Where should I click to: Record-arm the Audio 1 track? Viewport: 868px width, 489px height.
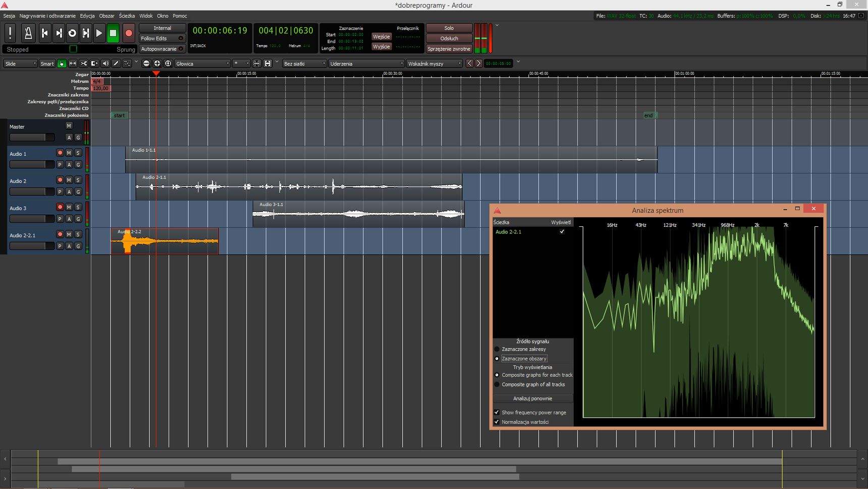tap(60, 153)
